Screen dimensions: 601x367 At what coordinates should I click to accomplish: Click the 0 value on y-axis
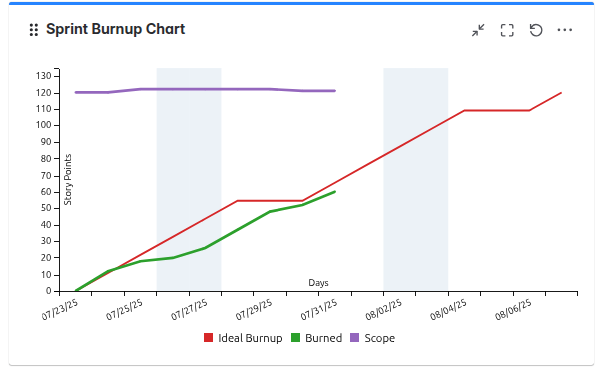48,291
